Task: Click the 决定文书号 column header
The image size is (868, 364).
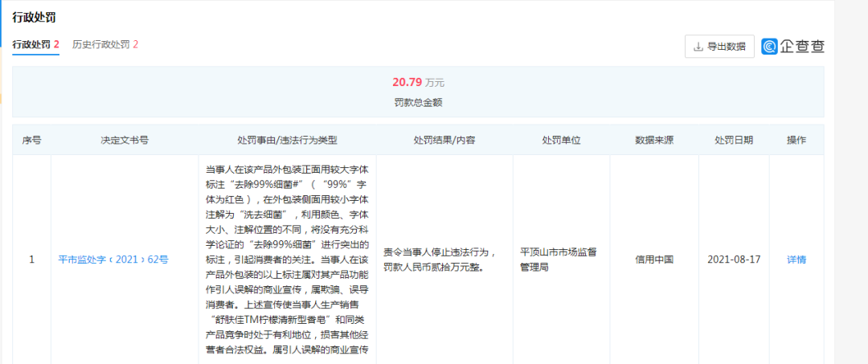Action: [125, 140]
